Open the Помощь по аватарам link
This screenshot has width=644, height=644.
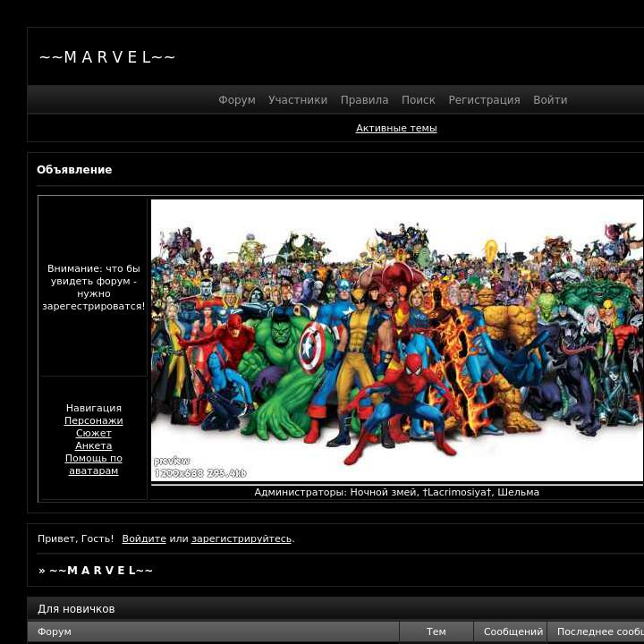pyautogui.click(x=94, y=464)
